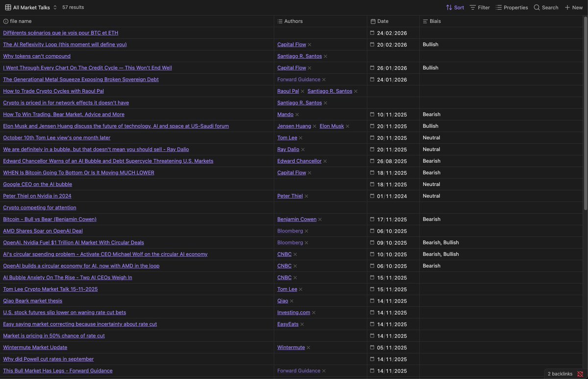The height and width of the screenshot is (379, 588).
Task: Open 'Google CEO on the AI bubble'
Action: click(38, 184)
